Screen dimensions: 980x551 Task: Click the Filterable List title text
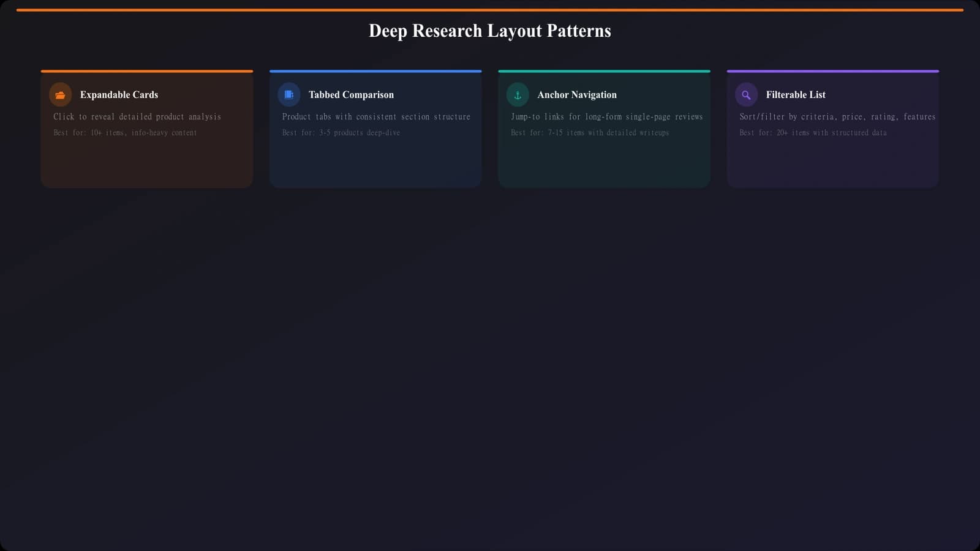tap(796, 94)
